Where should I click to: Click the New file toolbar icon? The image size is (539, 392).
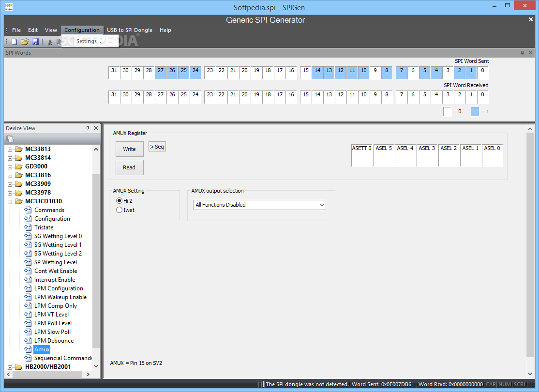[x=14, y=42]
